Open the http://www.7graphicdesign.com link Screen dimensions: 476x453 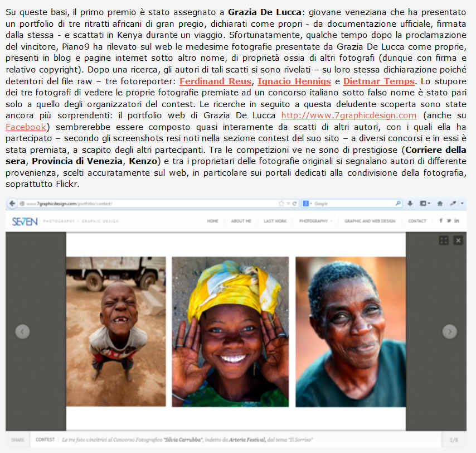pos(349,115)
